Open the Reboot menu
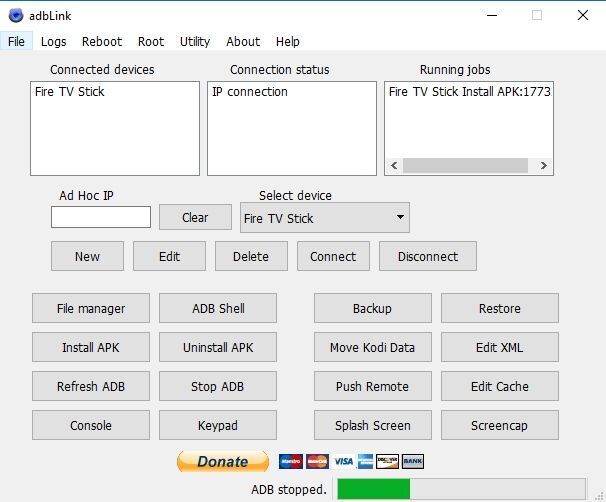 (x=102, y=42)
